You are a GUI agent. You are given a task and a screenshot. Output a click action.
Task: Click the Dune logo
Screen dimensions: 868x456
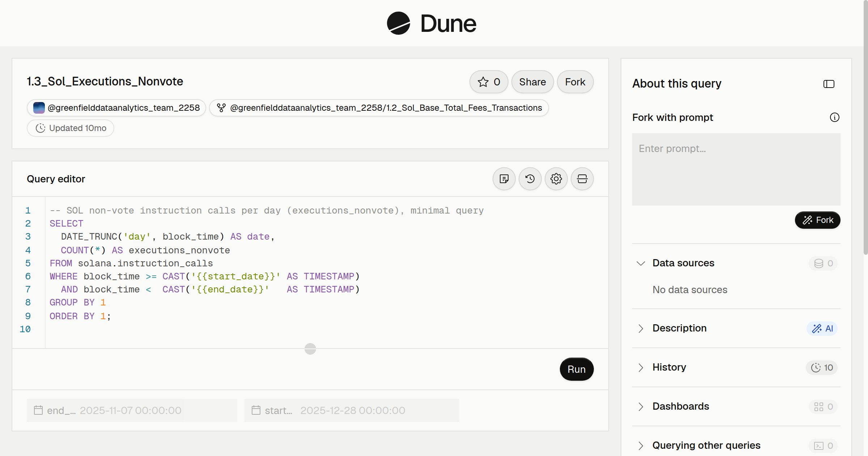[431, 23]
